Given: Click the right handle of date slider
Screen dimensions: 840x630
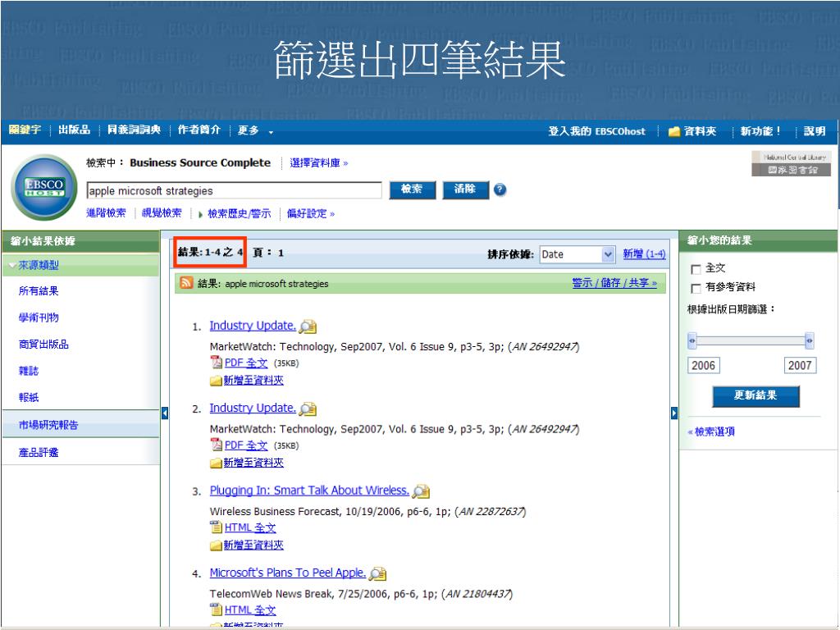Looking at the screenshot, I should pyautogui.click(x=809, y=340).
